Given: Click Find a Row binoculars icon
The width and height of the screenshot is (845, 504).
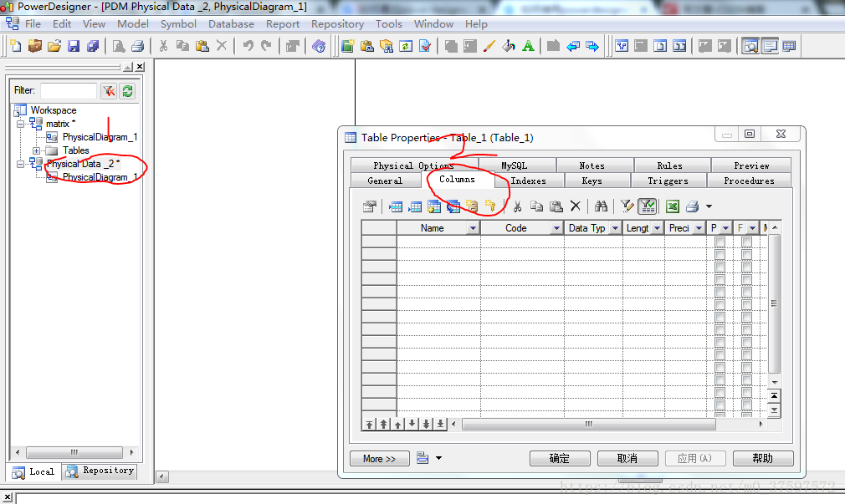Looking at the screenshot, I should [x=601, y=206].
